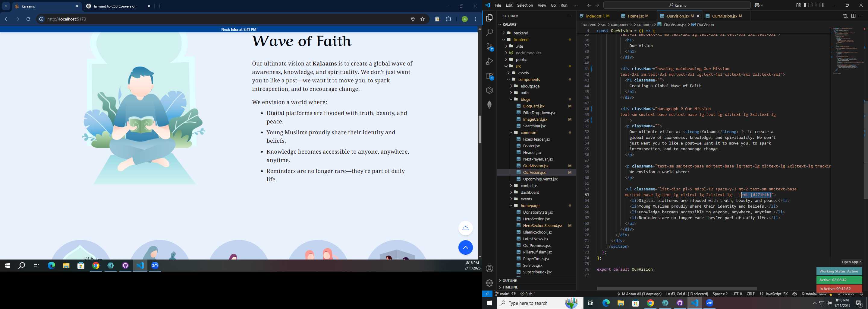Screen dimensions: 868x309
Task: Go forward in VS Code navigation history
Action: pyautogui.click(x=597, y=5)
